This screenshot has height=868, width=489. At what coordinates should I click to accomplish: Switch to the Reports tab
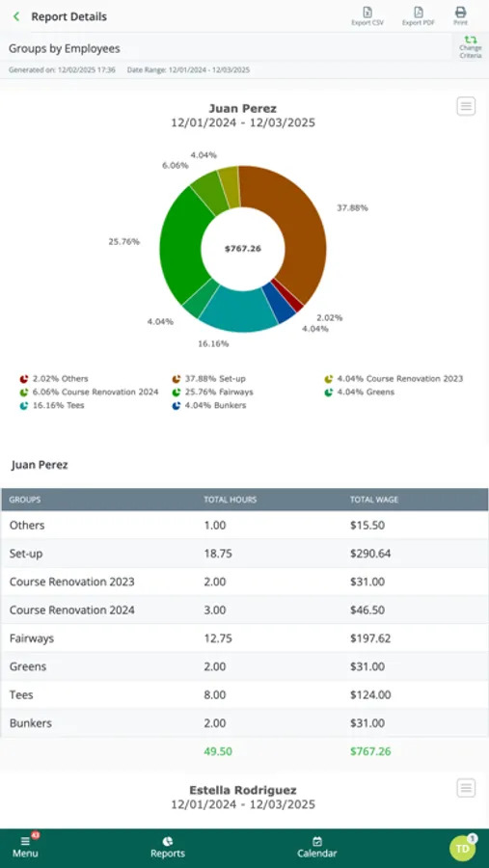point(168,848)
